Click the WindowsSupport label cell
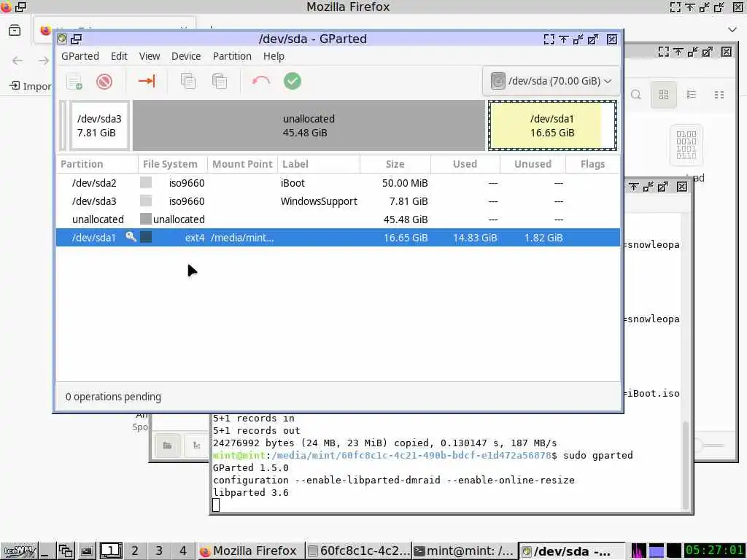The image size is (747, 560). (319, 201)
